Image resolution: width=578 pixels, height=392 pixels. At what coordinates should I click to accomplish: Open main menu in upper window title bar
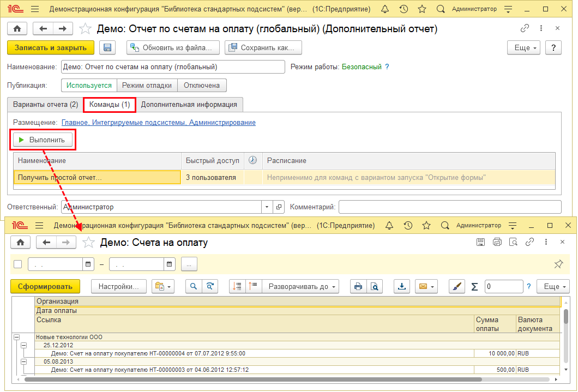[x=35, y=9]
